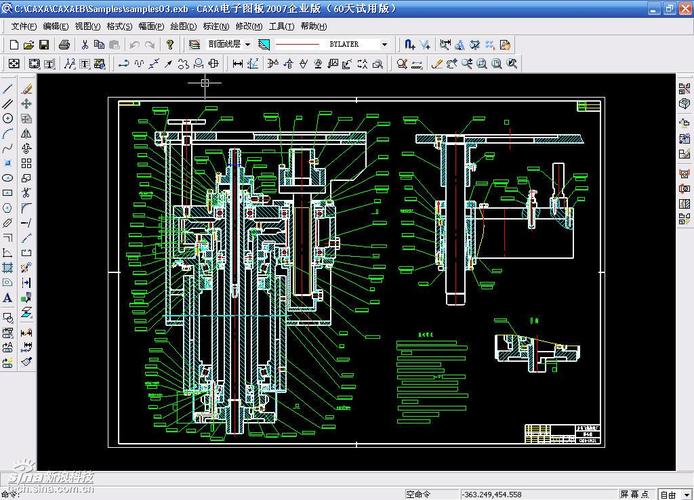Open the 绘图(D) Draw menu

(x=183, y=27)
